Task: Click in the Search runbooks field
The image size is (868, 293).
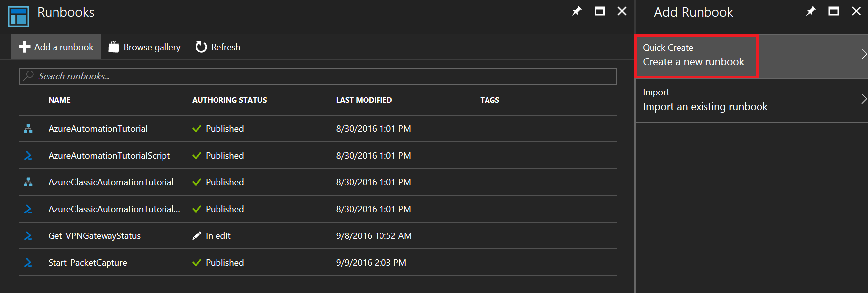Action: click(x=317, y=76)
